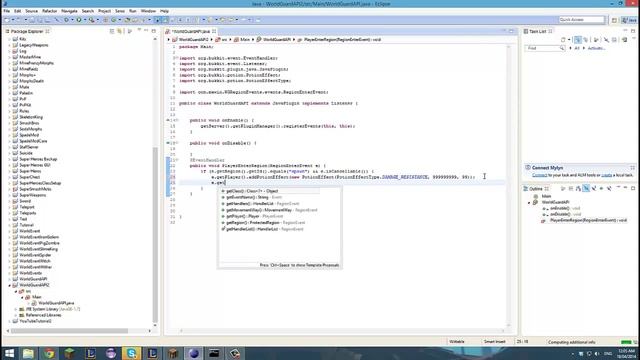Viewport: 640px width, 360px height.
Task: Click the Connect link under Connect Mylyn
Action: point(539,175)
